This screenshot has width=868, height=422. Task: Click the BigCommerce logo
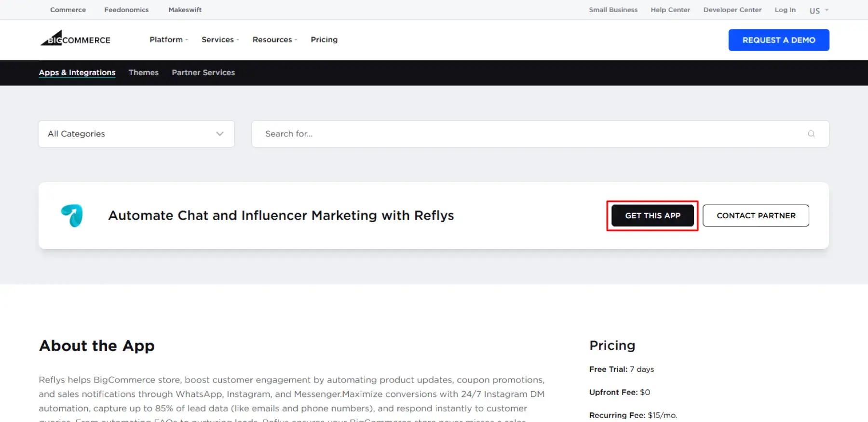(x=76, y=39)
